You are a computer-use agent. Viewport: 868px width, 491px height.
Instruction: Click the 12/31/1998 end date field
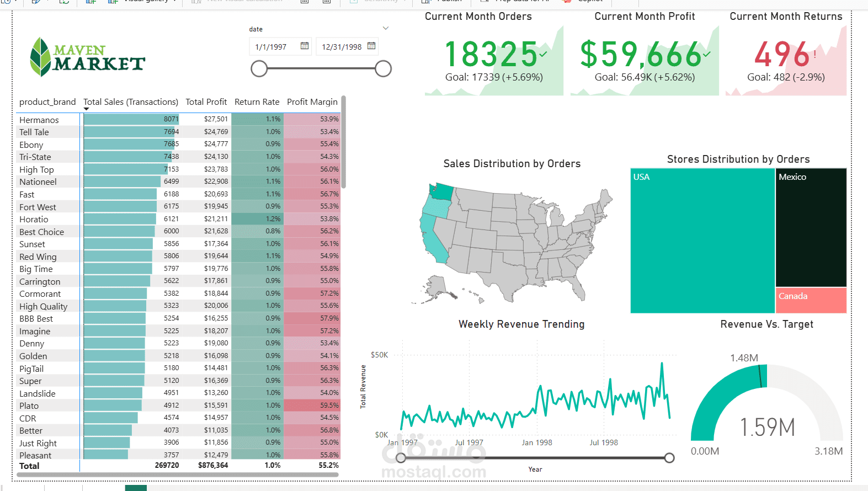[x=347, y=46]
